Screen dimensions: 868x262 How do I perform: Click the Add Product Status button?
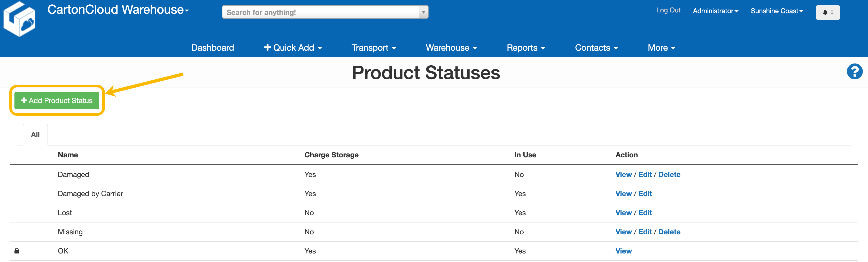(x=56, y=101)
